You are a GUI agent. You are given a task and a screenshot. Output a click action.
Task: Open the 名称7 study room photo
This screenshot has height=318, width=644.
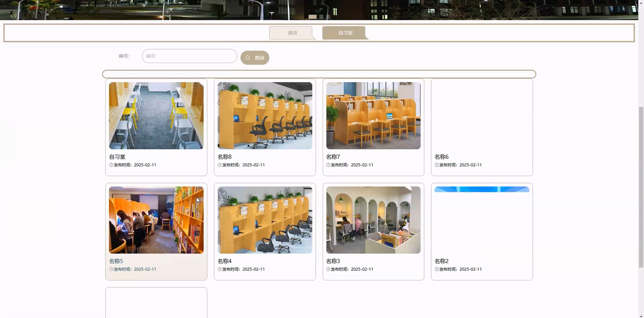(x=373, y=115)
